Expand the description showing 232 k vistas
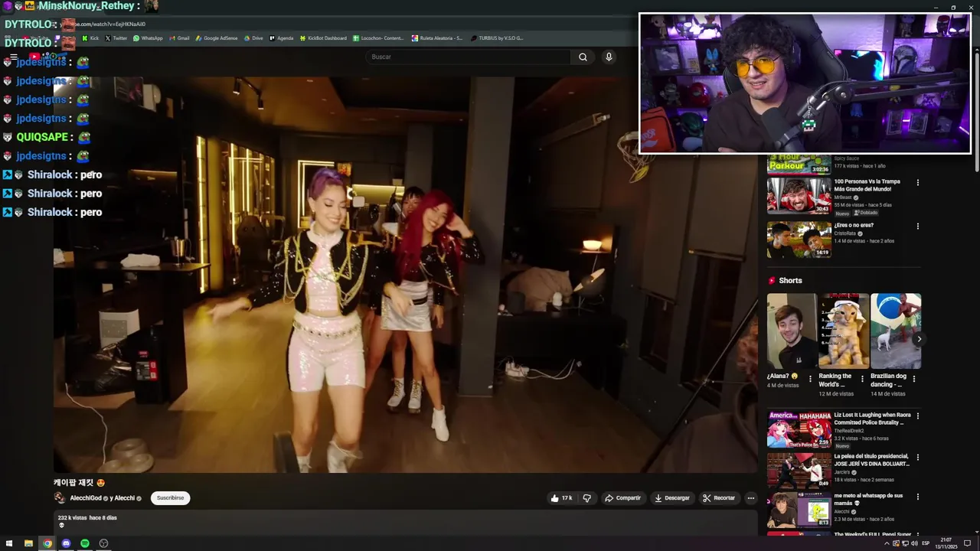The image size is (980, 551). point(405,522)
